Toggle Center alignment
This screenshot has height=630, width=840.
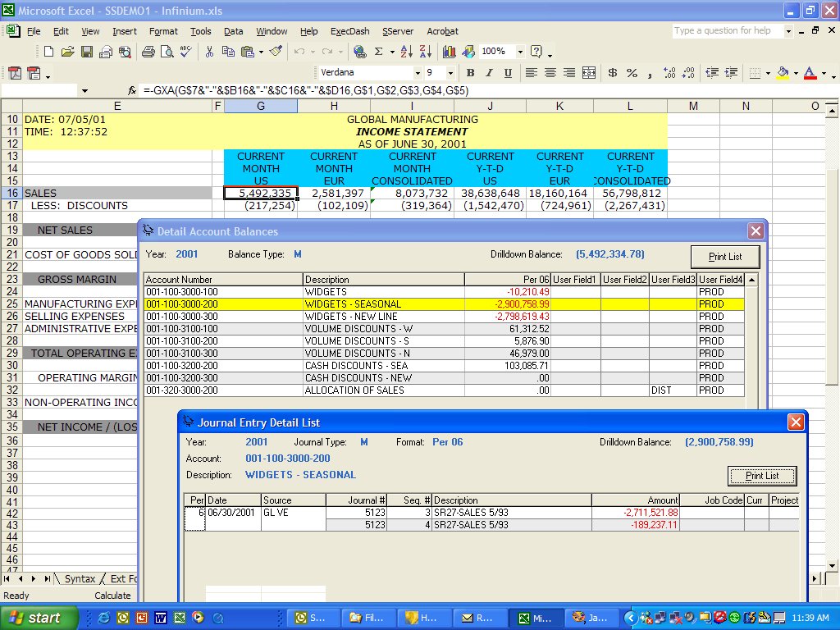point(550,73)
